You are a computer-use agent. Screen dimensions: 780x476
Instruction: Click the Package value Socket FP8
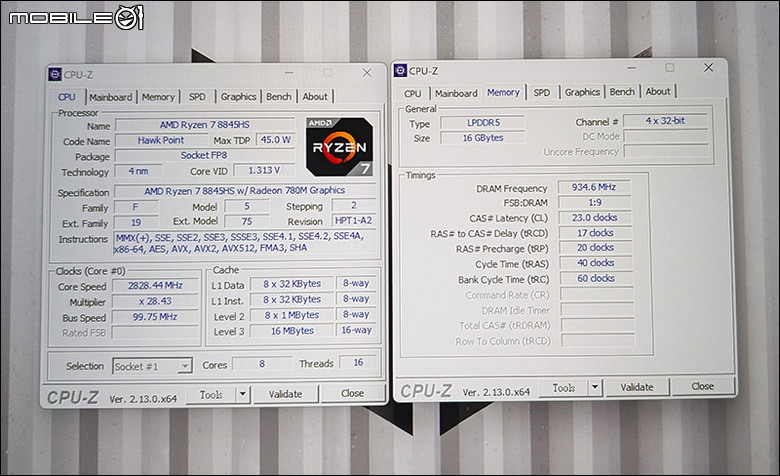[x=204, y=155]
